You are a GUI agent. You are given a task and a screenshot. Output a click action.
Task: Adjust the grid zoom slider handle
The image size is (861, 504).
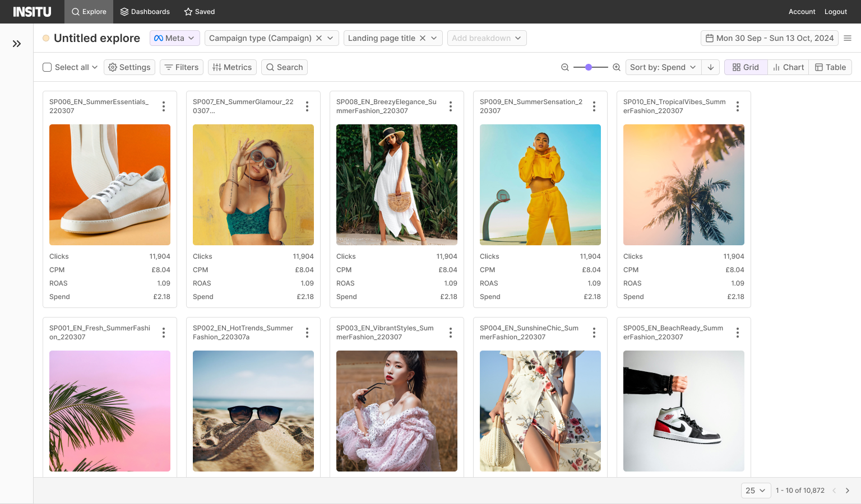point(589,67)
